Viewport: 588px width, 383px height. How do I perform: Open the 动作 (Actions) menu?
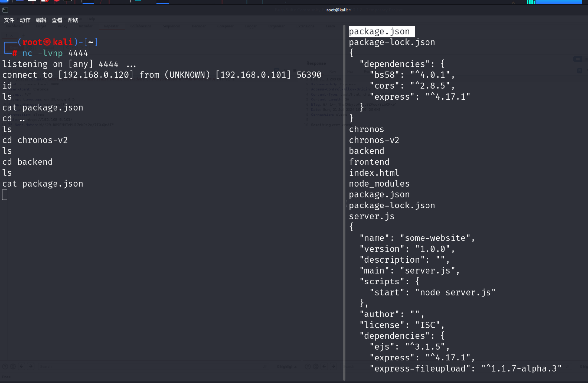click(25, 20)
